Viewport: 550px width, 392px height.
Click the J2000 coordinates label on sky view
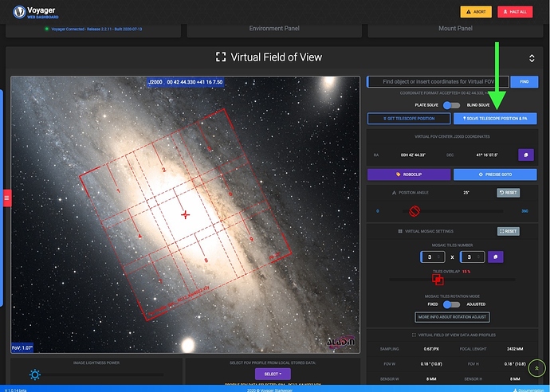click(185, 82)
